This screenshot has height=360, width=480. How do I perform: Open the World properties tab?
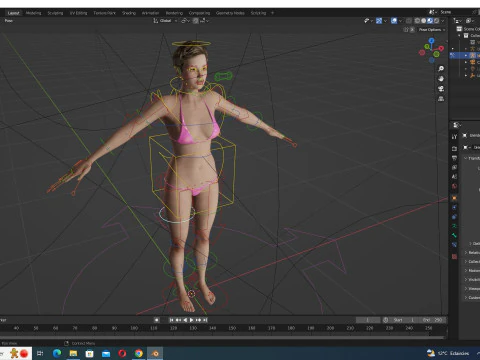point(454,186)
